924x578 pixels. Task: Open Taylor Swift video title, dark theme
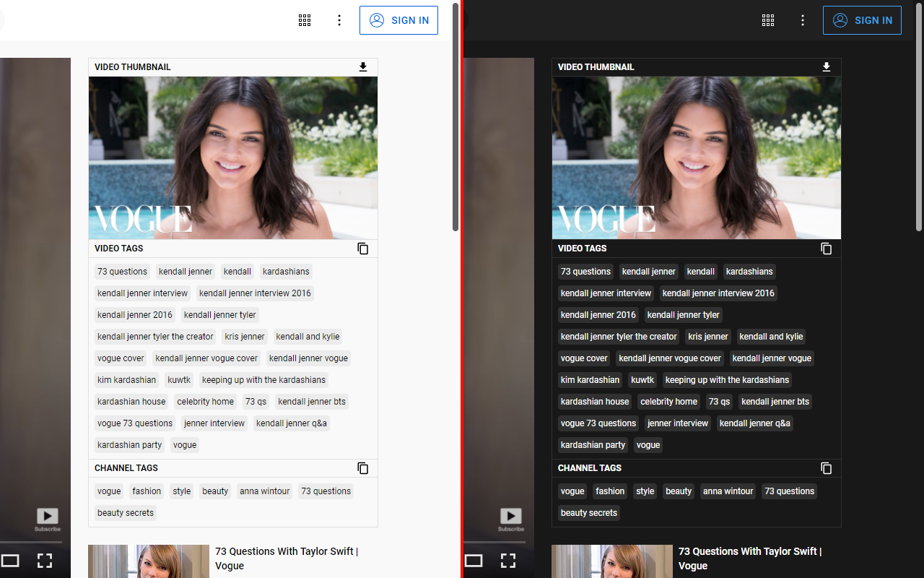pos(750,558)
